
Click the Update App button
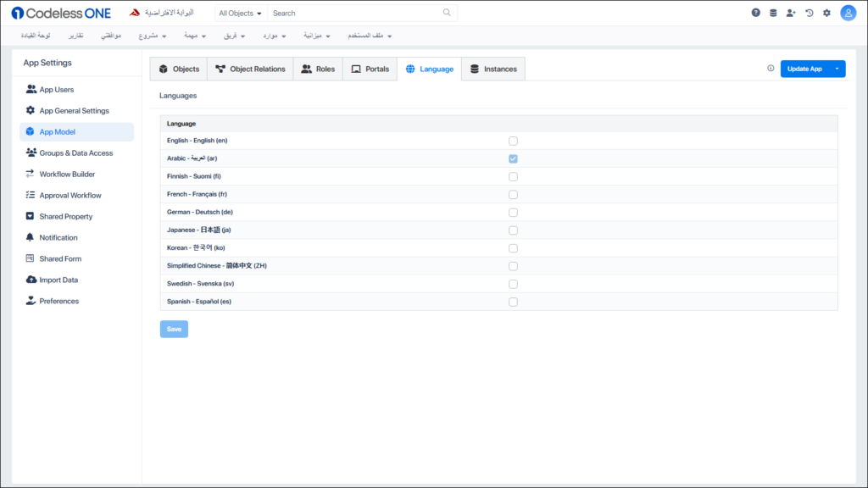click(x=804, y=69)
